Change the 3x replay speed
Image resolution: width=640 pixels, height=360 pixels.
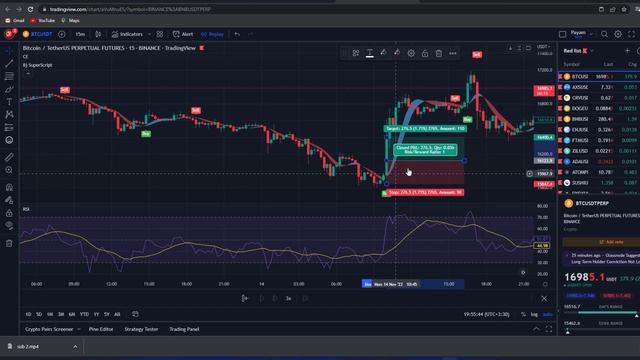click(289, 298)
